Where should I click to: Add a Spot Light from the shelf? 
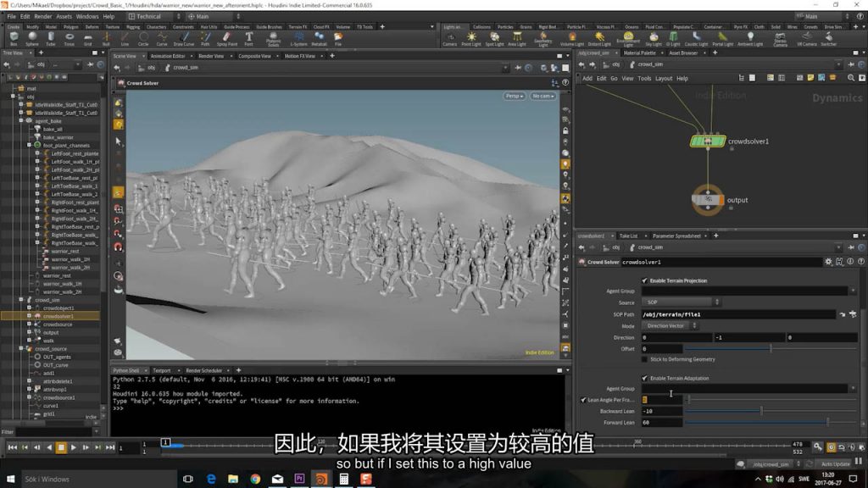pyautogui.click(x=494, y=39)
